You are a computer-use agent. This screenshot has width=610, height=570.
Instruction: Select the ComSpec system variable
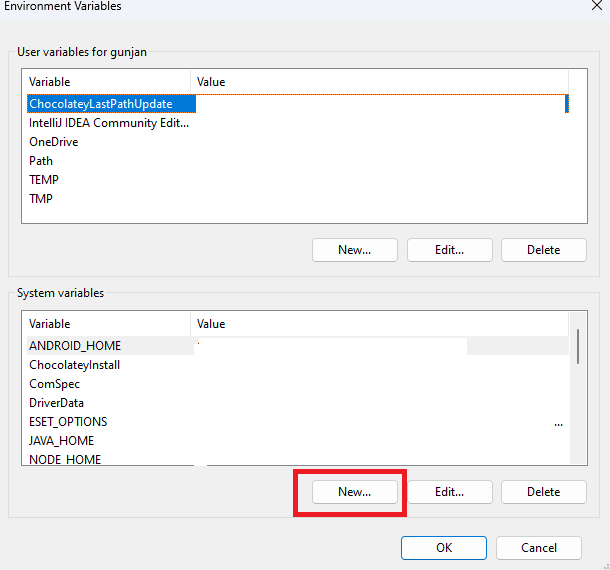pyautogui.click(x=298, y=384)
